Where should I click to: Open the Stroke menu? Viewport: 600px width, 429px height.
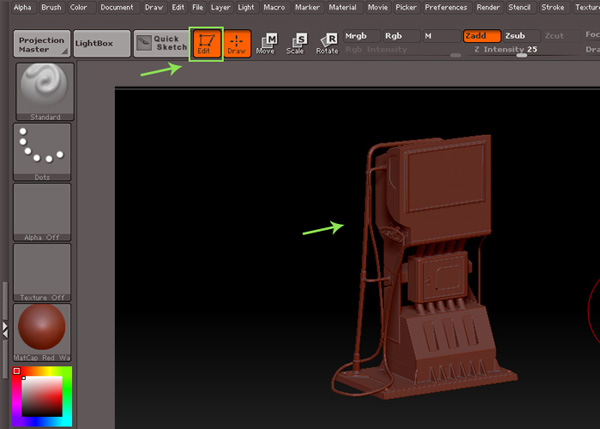553,7
